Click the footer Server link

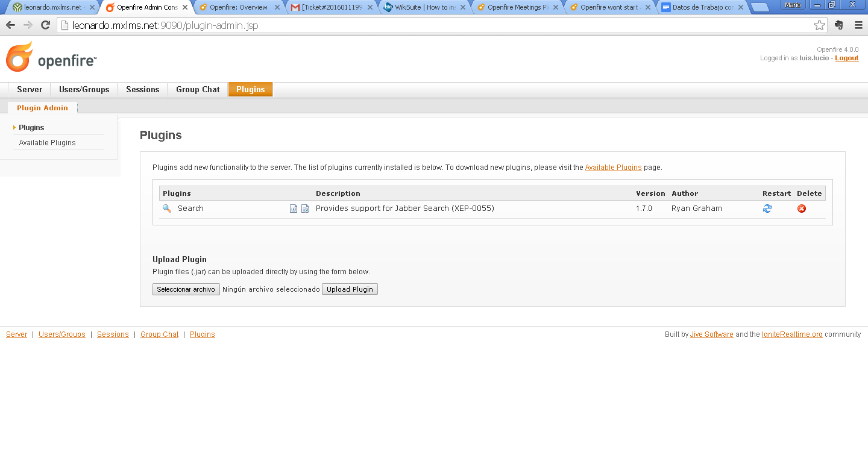point(16,334)
